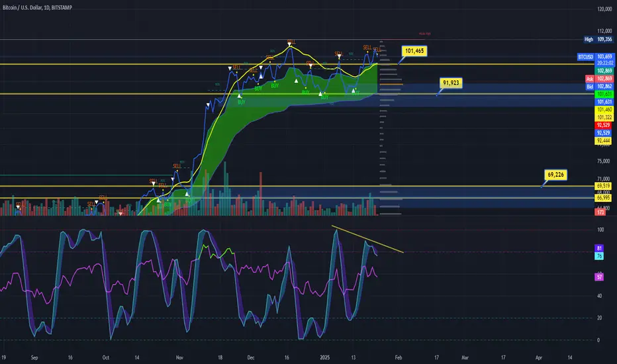Viewport: 617px width, 364px height.
Task: Select the yellow 91,923 price callout
Action: pos(451,83)
